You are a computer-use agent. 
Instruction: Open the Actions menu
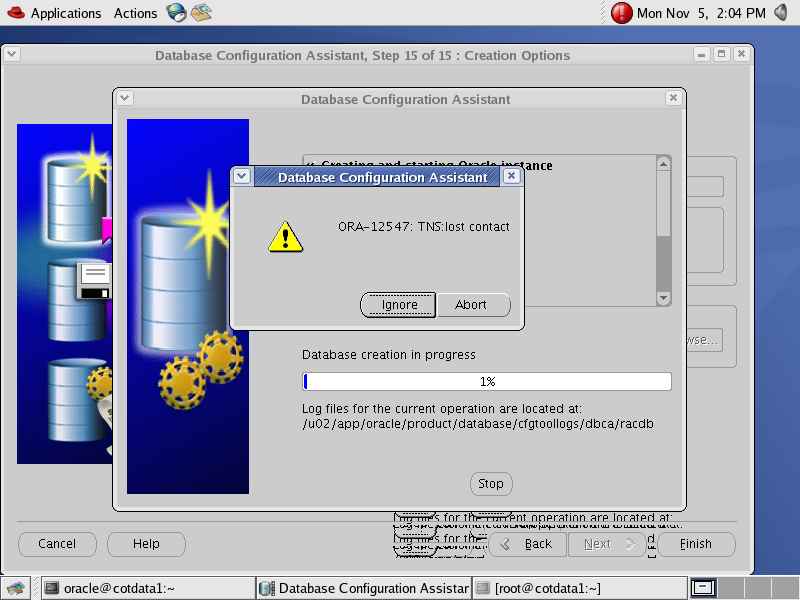point(135,13)
